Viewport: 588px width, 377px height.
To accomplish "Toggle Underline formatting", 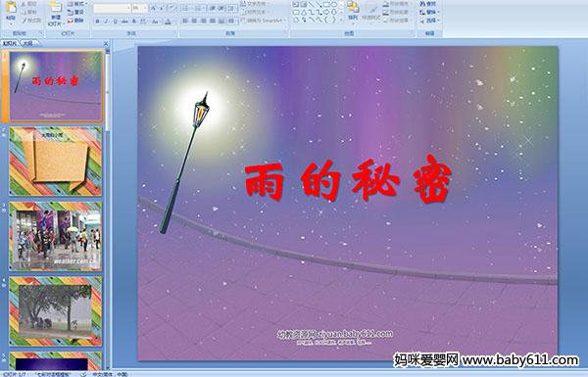I will pos(115,22).
